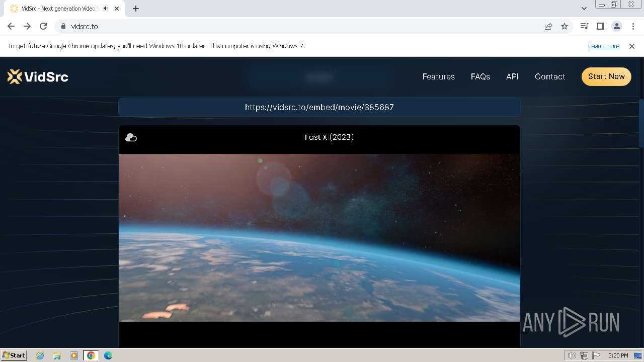Image resolution: width=644 pixels, height=362 pixels.
Task: Click the Chrome taskbar icon
Action: click(91, 355)
